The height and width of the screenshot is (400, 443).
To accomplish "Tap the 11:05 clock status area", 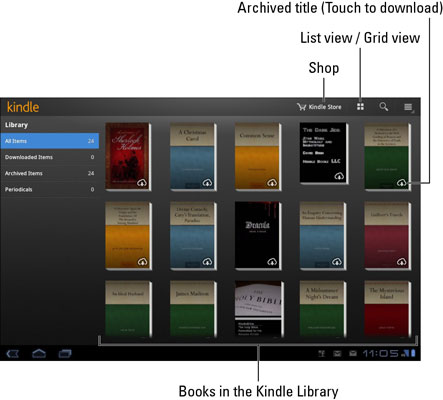I will click(x=380, y=353).
